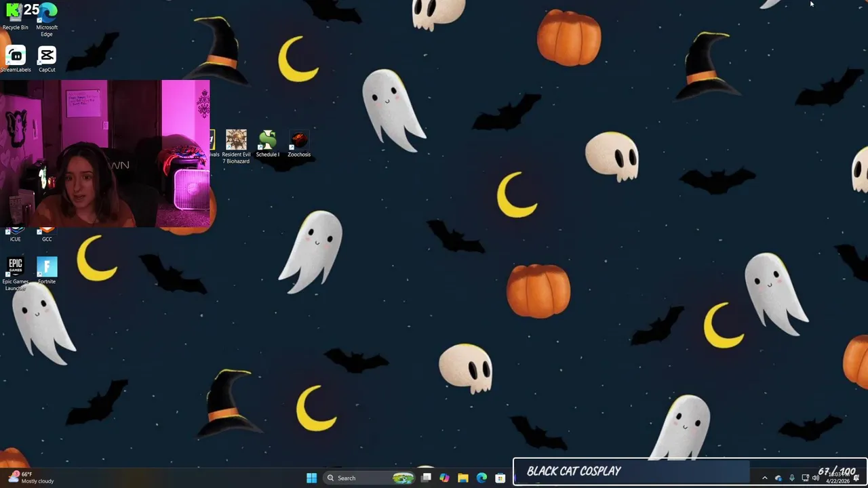This screenshot has height=488, width=868.
Task: Launch the CapCut desktop shortcut
Action: click(x=47, y=60)
